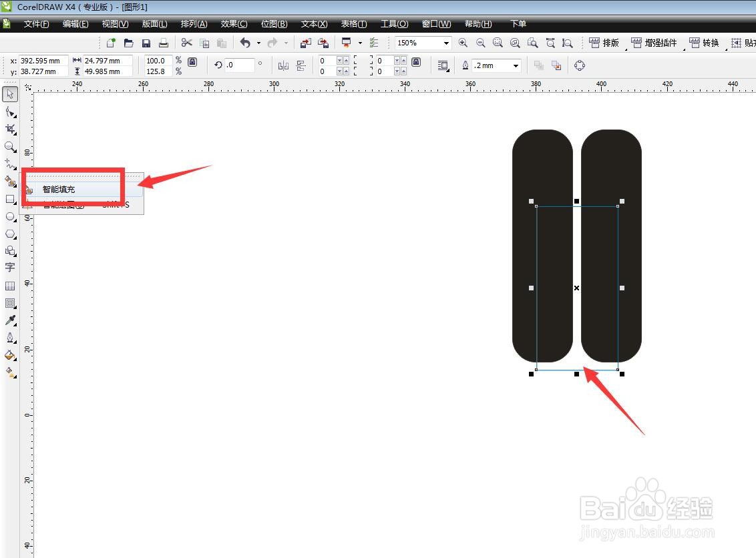Cut selection with scissors icon
The width and height of the screenshot is (756, 558).
click(x=186, y=43)
